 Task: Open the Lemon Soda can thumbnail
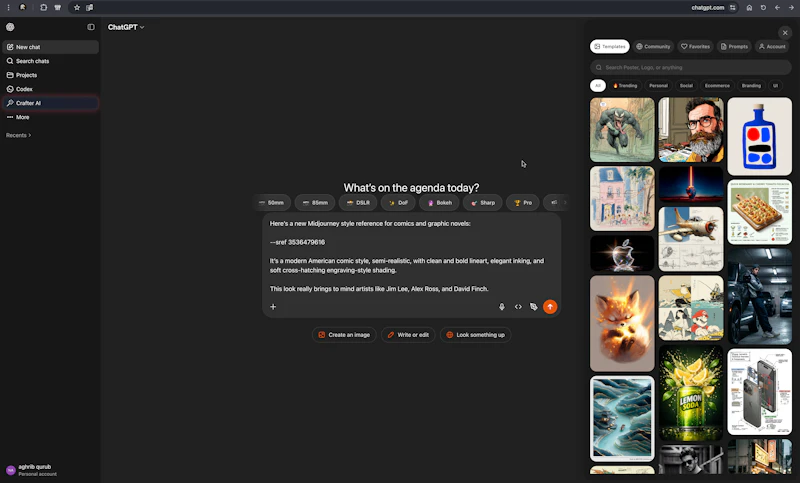coord(691,393)
